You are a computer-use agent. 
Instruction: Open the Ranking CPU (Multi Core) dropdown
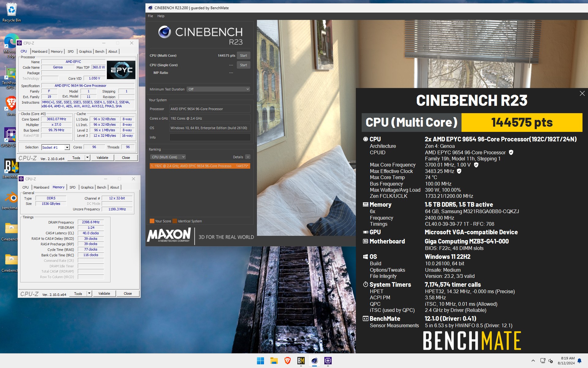[x=168, y=157]
